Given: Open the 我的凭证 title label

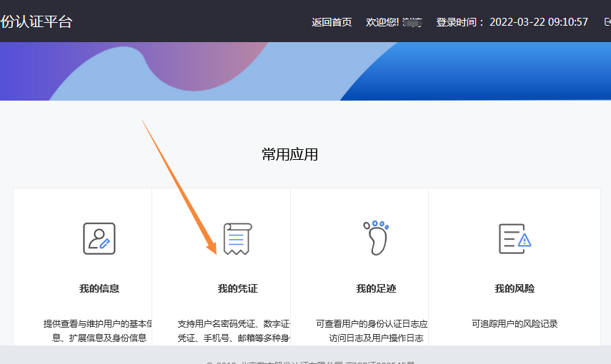Looking at the screenshot, I should [x=237, y=289].
